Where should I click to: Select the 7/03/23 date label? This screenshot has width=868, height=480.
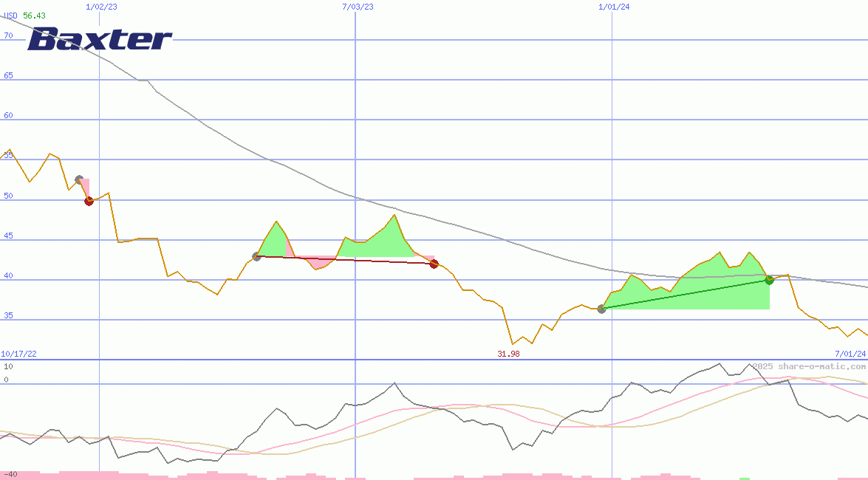click(358, 7)
